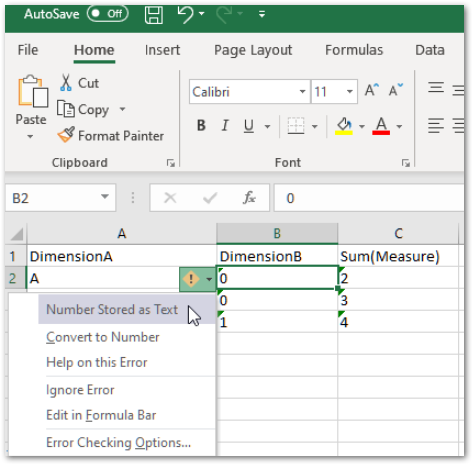Click the DimensionB header cell

tap(277, 256)
